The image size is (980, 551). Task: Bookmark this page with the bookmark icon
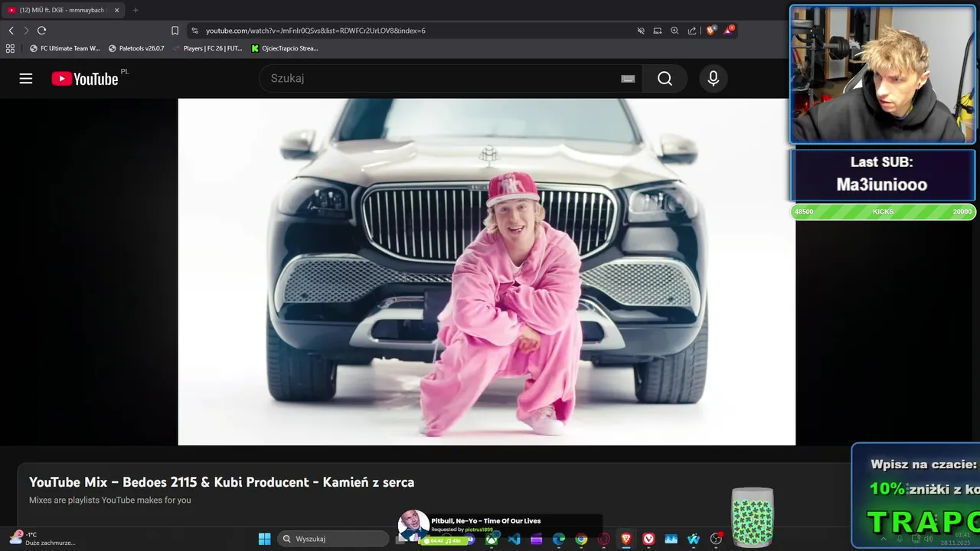coord(175,31)
